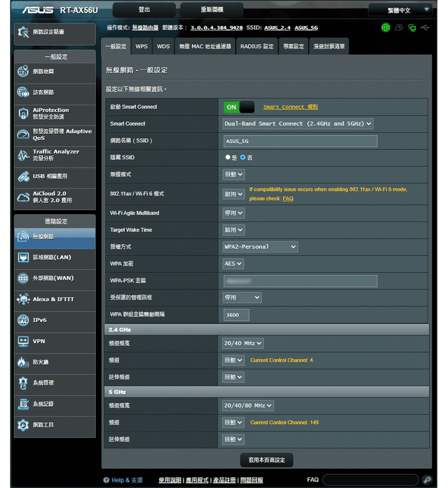Switch to the WDS tab
Viewport: 448px width, 488px height.
163,47
